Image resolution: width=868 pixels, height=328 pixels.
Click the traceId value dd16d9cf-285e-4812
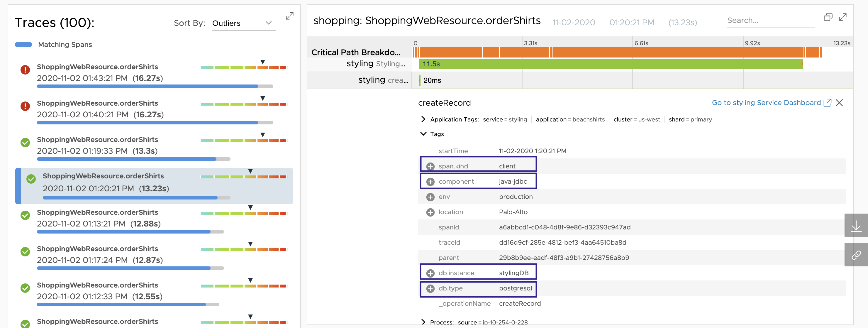(x=562, y=242)
